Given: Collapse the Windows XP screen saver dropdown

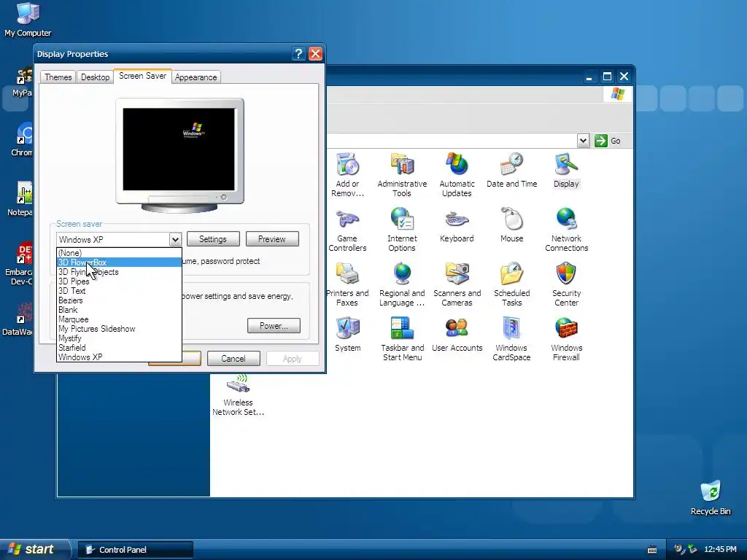Looking at the screenshot, I should click(x=175, y=239).
